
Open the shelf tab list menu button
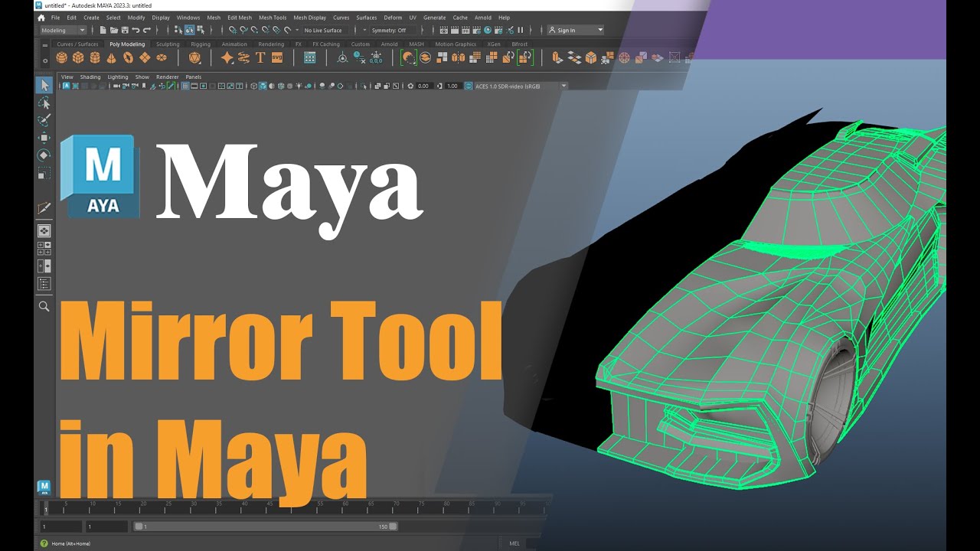coord(45,45)
